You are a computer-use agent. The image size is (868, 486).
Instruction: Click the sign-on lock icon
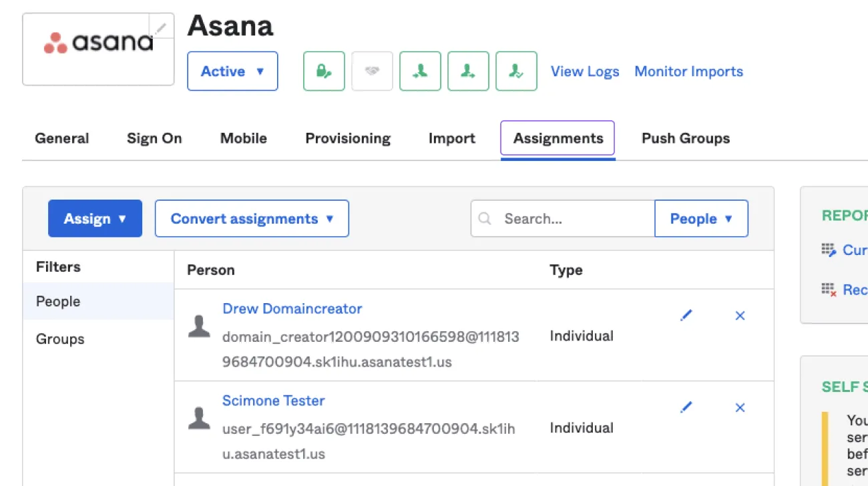[323, 71]
